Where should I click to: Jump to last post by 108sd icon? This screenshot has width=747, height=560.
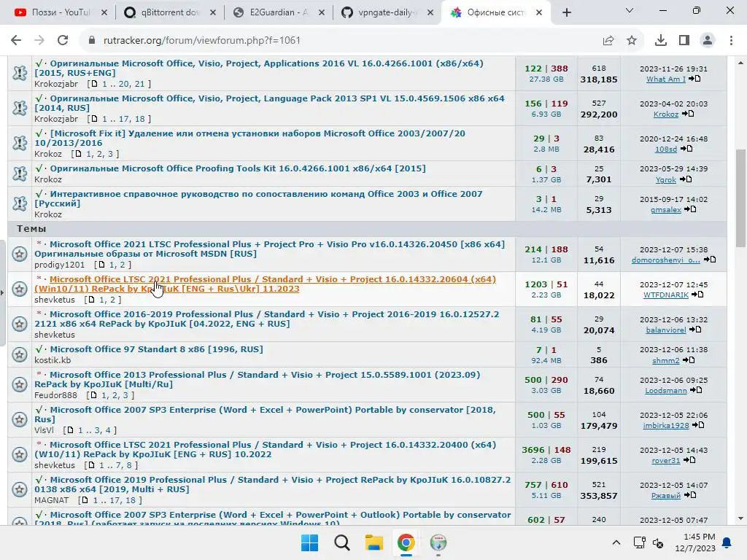(686, 149)
